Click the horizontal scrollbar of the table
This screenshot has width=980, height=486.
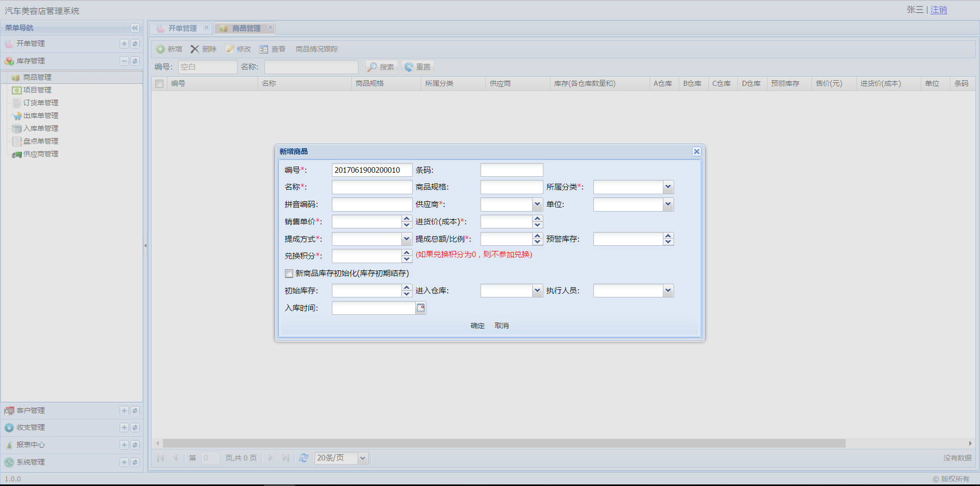click(x=504, y=443)
